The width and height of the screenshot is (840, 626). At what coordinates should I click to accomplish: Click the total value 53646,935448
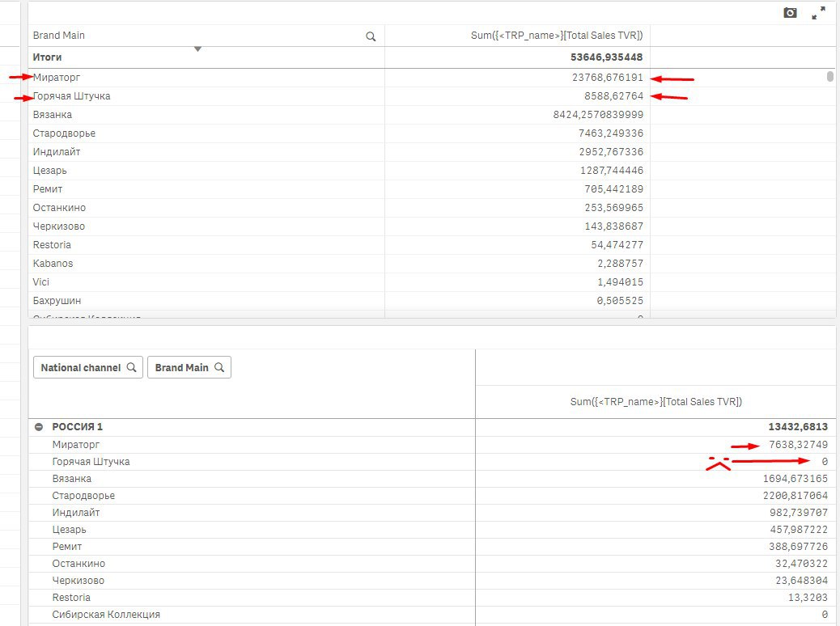click(x=606, y=57)
